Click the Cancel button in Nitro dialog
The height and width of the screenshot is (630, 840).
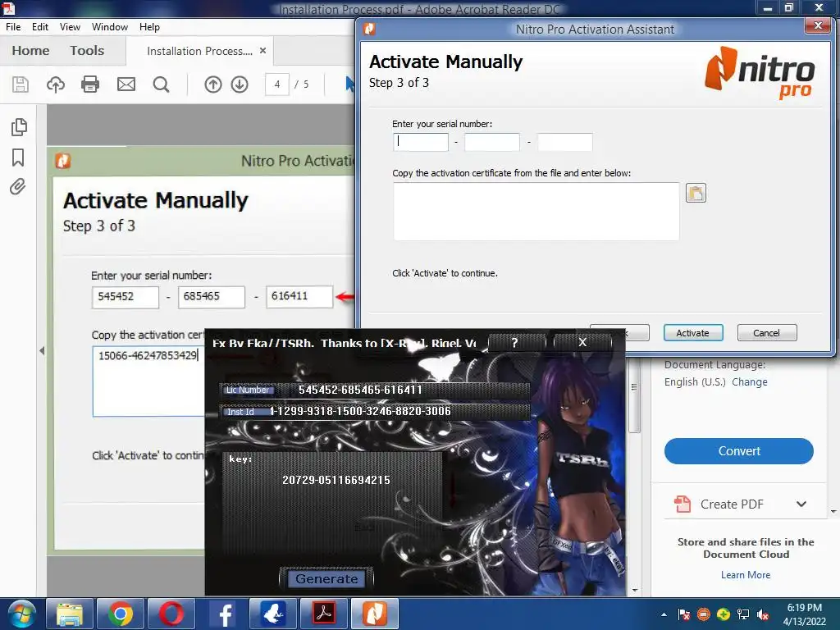pos(767,333)
